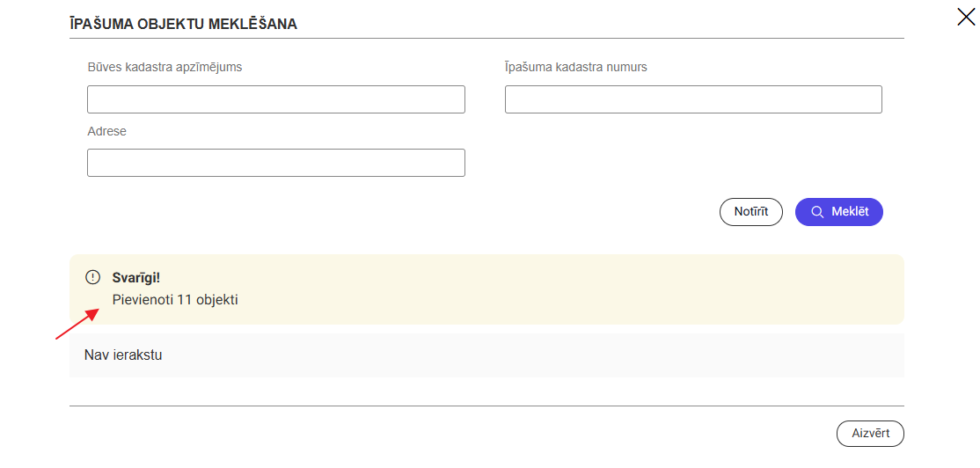Click the X icon at top right
Viewport: 980px width, 468px height.
click(966, 17)
